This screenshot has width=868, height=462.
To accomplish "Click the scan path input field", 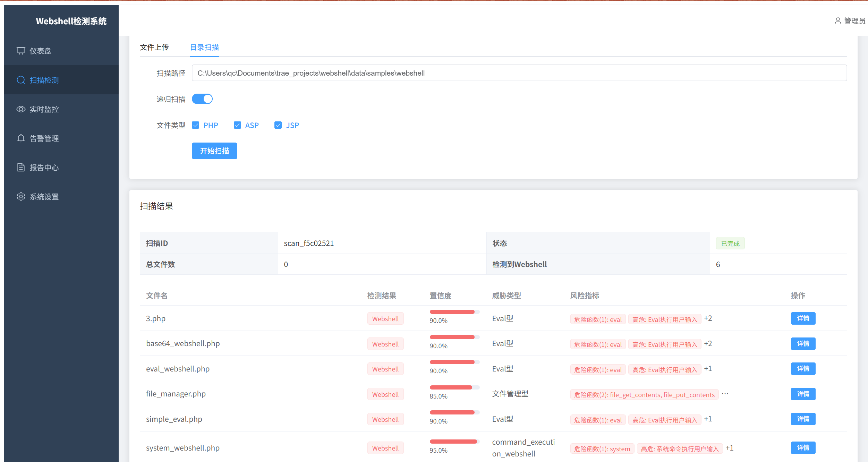I will (x=519, y=73).
